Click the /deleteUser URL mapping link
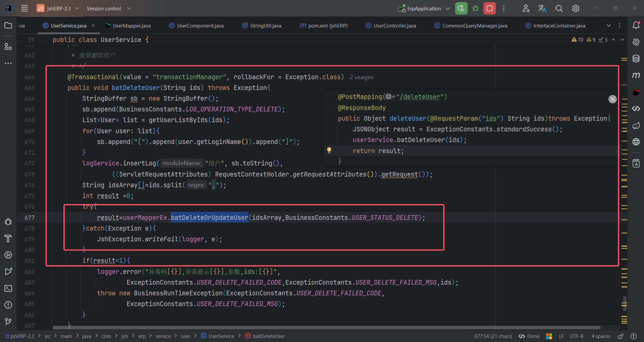Viewport: 644px width, 342px height. tap(419, 97)
